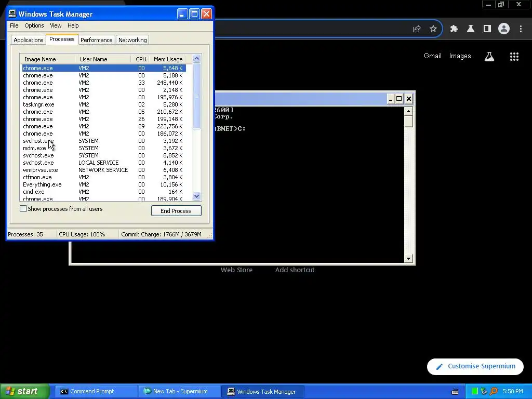Click the taskbar clock showing 5:58 PM
The width and height of the screenshot is (532, 399).
click(x=513, y=392)
